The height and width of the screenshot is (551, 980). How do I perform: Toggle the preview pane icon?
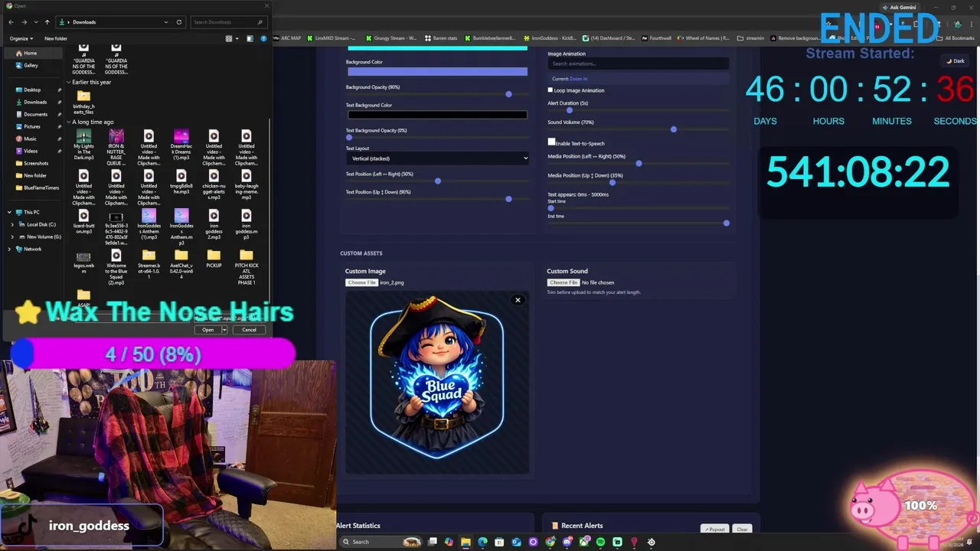pos(250,38)
